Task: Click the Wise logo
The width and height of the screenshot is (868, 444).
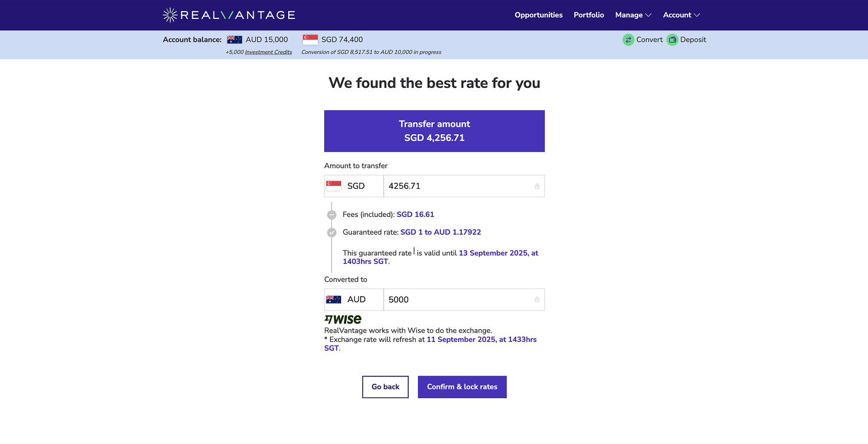Action: pyautogui.click(x=343, y=320)
